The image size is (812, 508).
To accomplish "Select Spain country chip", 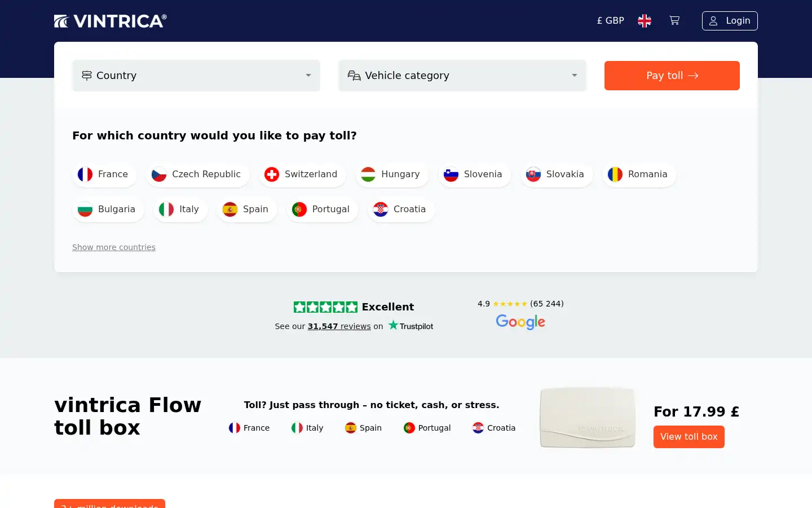I will point(247,209).
